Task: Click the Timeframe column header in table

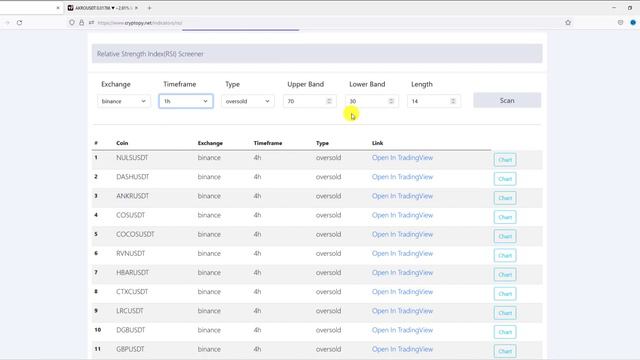Action: coord(268,143)
